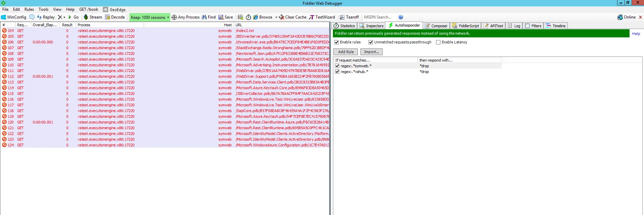
Task: Open the AutoResponder Help link
Action: coord(636,34)
